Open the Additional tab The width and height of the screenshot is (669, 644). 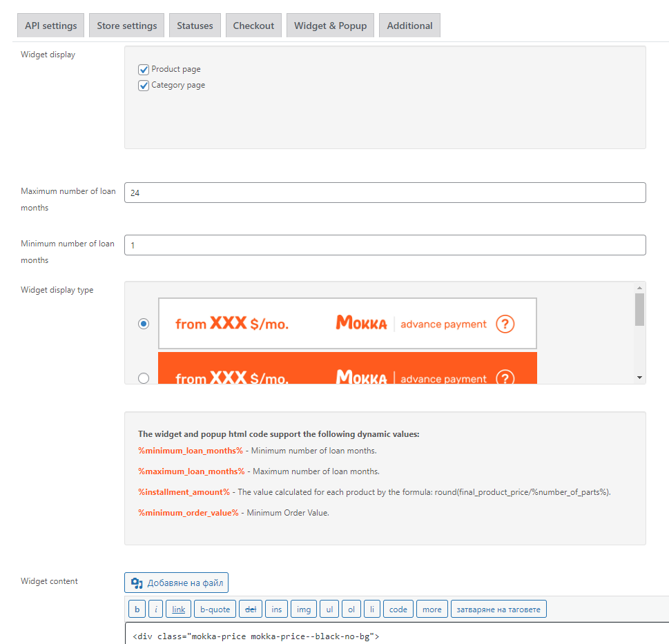[409, 26]
